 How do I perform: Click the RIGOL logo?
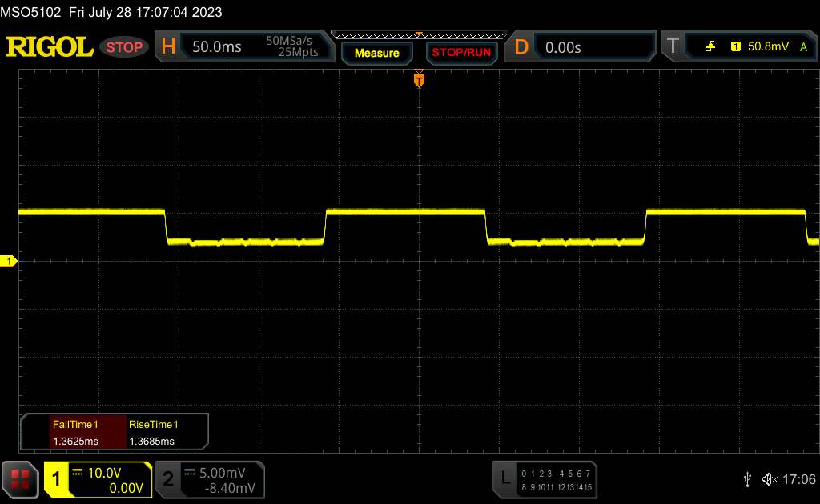coord(50,47)
